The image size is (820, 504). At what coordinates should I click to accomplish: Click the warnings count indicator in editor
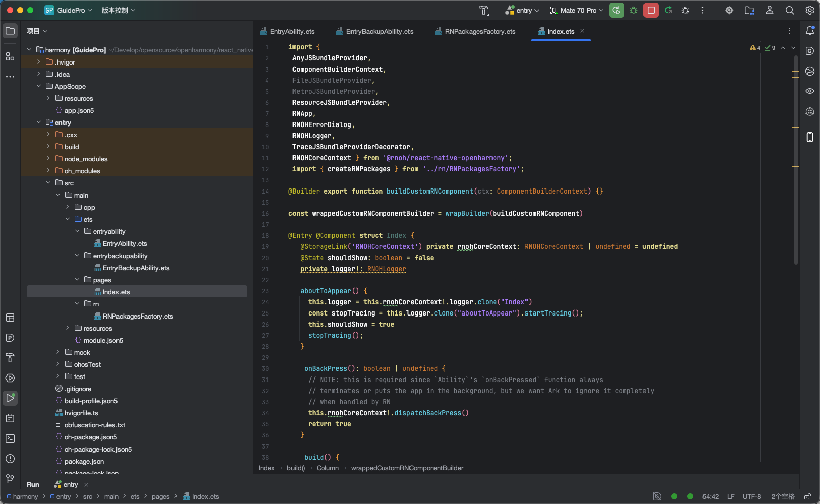[755, 48]
